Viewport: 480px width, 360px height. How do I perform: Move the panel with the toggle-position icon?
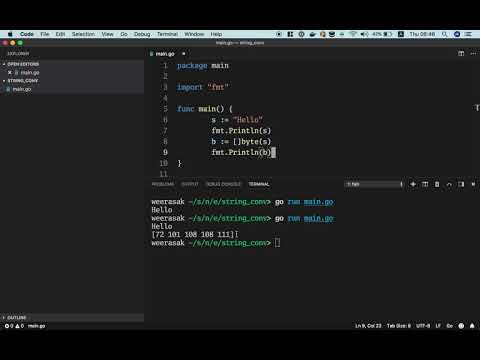(461, 184)
